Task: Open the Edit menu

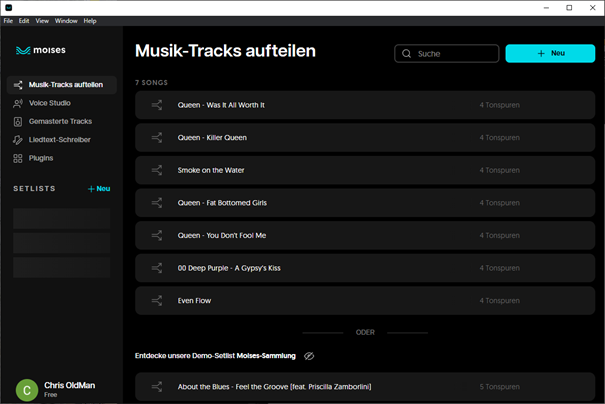Action: 24,21
